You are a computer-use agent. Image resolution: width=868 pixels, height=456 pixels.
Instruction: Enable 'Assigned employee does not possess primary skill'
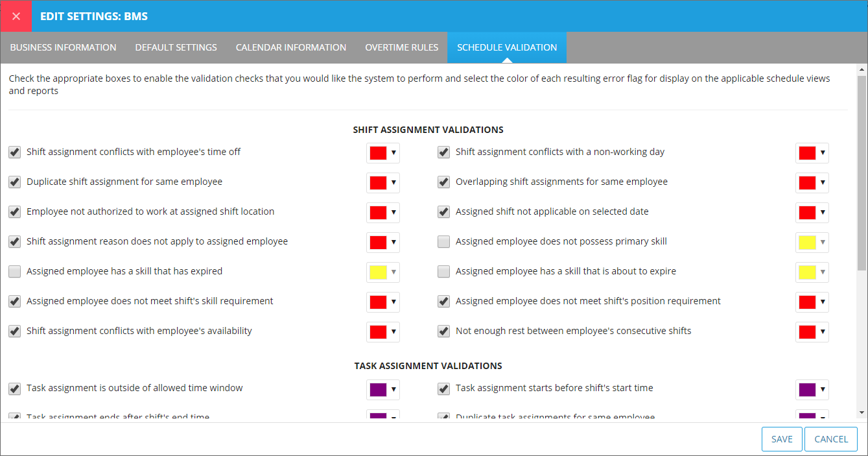pyautogui.click(x=443, y=242)
